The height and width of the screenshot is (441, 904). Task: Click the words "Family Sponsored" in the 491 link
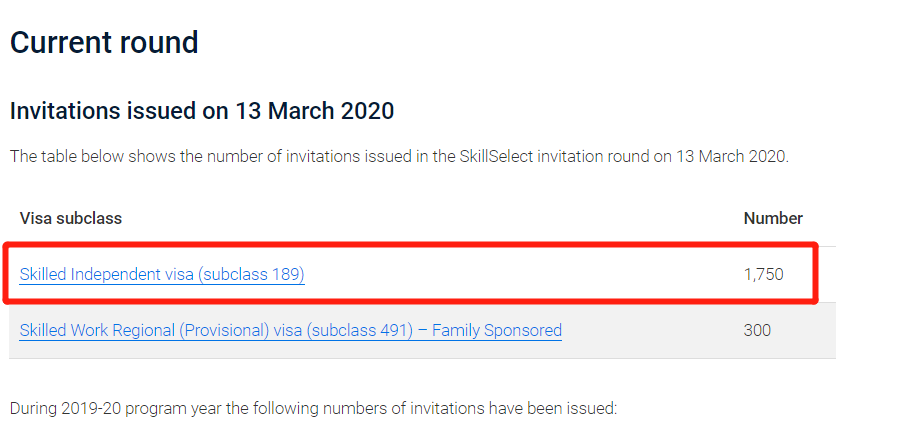pyautogui.click(x=497, y=330)
